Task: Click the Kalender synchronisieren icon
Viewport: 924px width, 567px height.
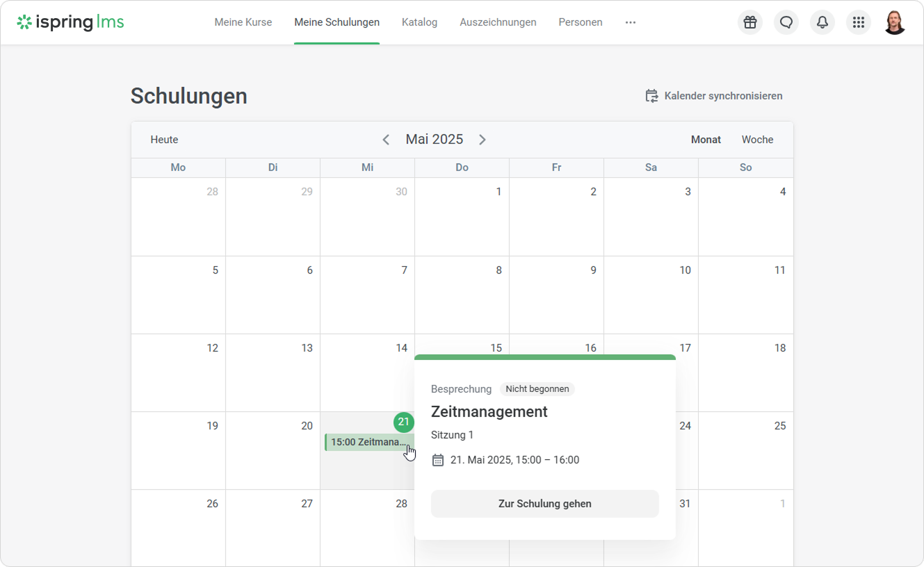Action: [651, 96]
